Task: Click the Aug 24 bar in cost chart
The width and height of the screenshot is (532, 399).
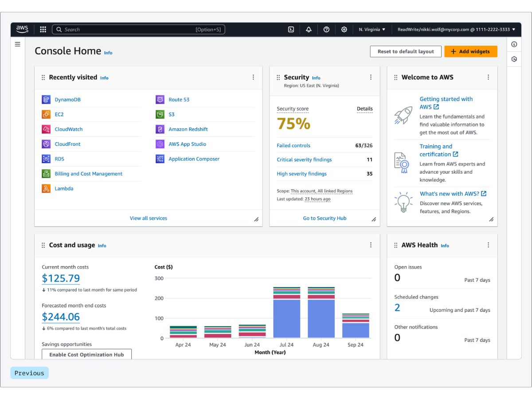Action: [321, 313]
